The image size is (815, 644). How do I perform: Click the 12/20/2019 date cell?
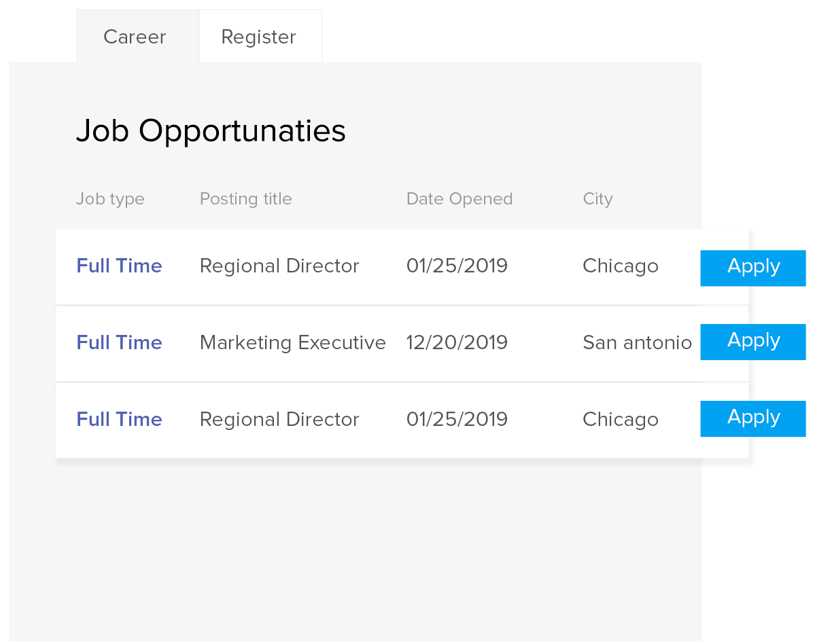(457, 342)
